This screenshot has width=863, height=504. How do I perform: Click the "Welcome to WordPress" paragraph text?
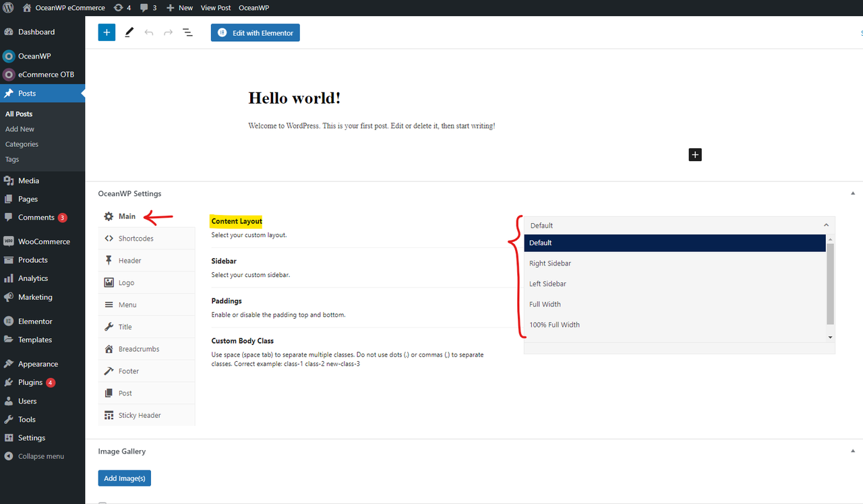point(371,126)
